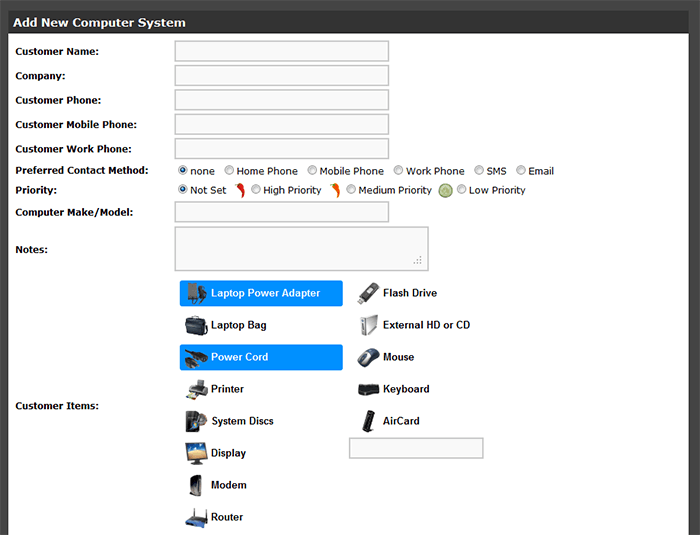Click the 'Priority:' label

[x=36, y=190]
